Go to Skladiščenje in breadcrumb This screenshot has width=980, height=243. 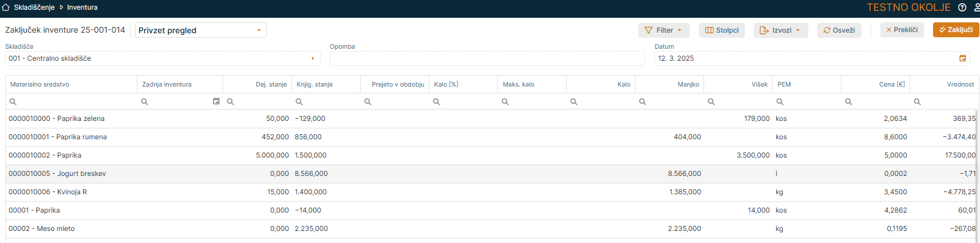(x=34, y=7)
